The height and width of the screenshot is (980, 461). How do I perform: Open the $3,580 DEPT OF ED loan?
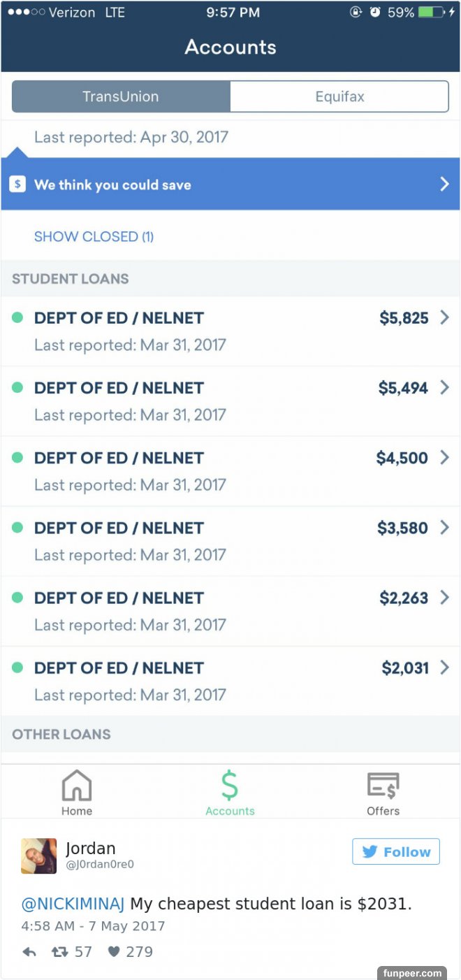click(210, 541)
